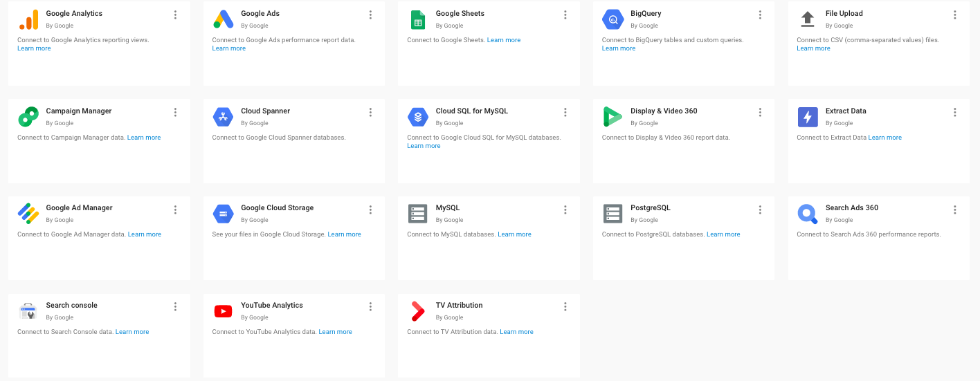Open the Search Ads 360 card's three-dot menu
980x381 pixels.
955,210
